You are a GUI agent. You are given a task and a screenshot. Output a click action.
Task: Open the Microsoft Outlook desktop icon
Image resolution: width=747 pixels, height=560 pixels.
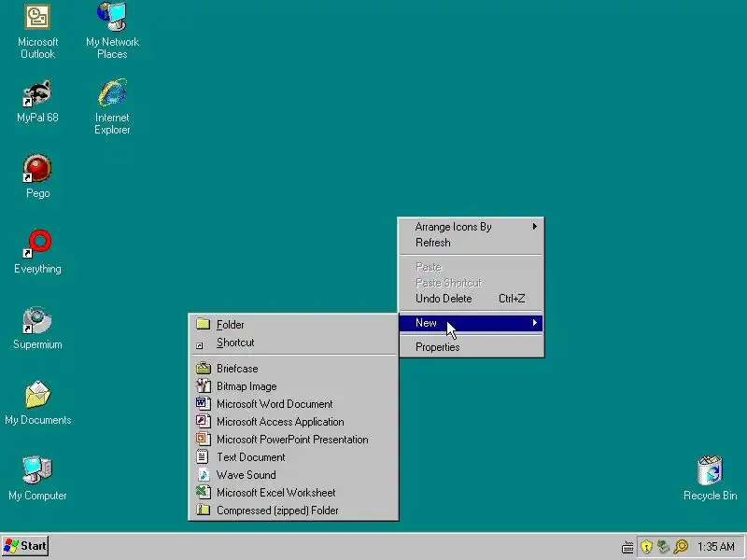pos(37,18)
